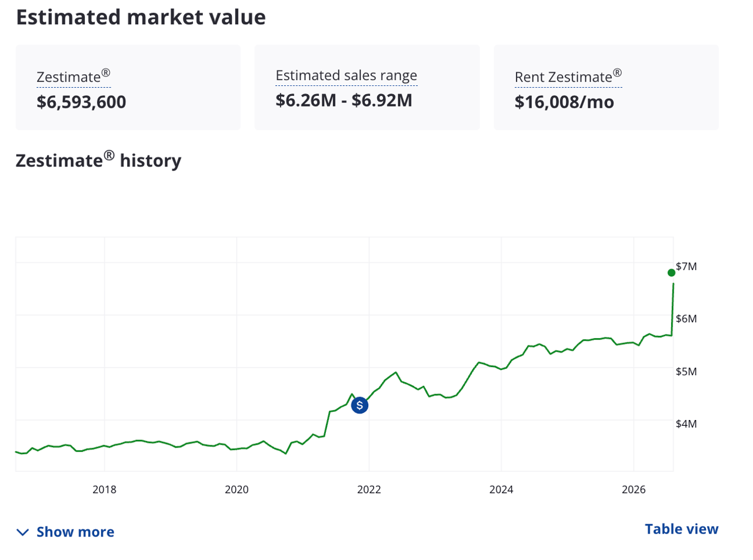
Task: Click the Estimated market value heading
Action: [141, 17]
